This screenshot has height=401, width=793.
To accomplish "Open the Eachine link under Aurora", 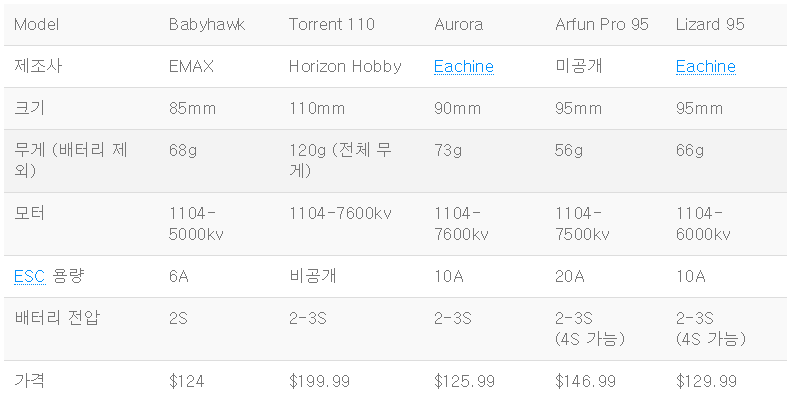I will point(464,66).
